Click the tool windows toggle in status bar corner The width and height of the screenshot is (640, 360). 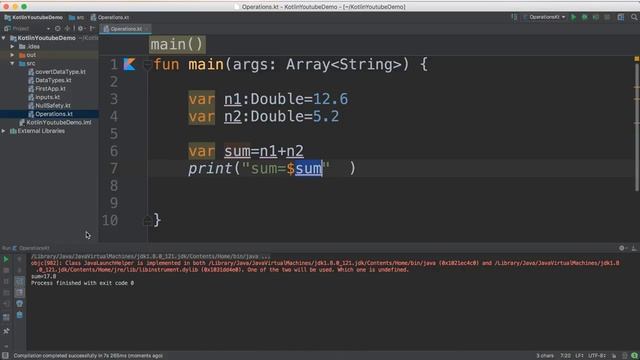coord(5,356)
